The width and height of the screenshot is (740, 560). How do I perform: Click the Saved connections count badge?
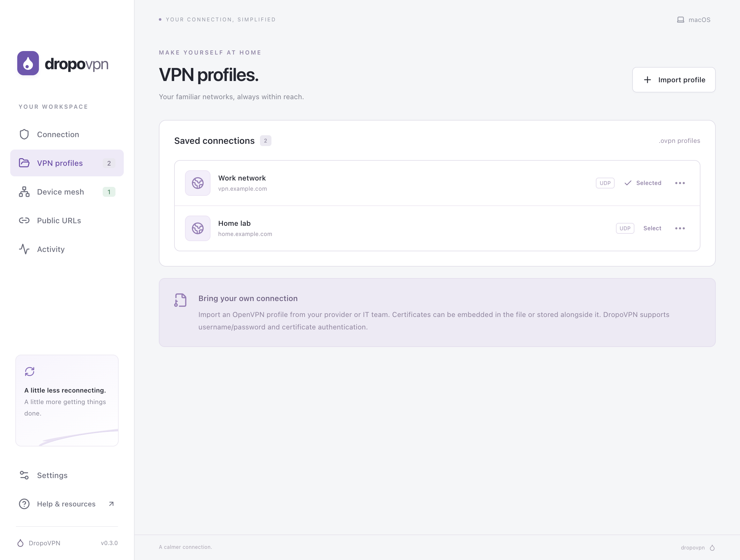click(266, 141)
